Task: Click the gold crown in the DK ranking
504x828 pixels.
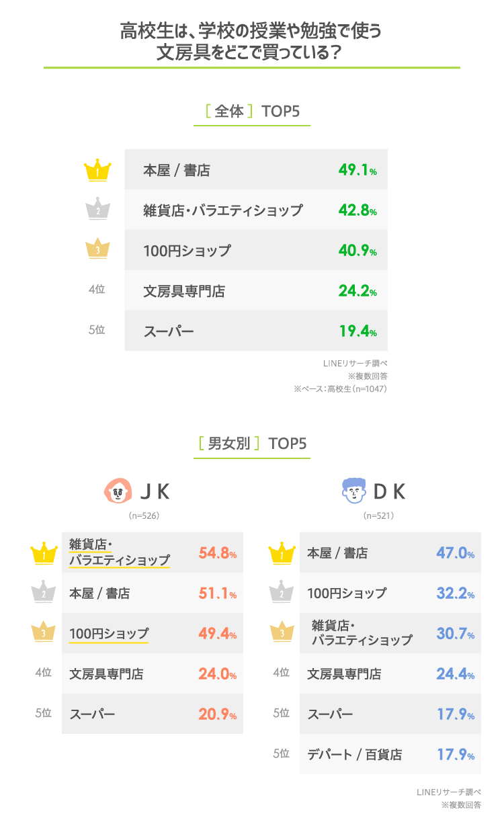Action: coord(282,553)
